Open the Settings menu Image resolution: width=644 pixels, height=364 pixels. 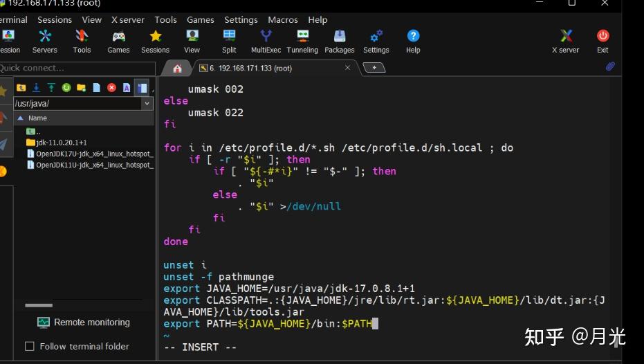pos(241,19)
